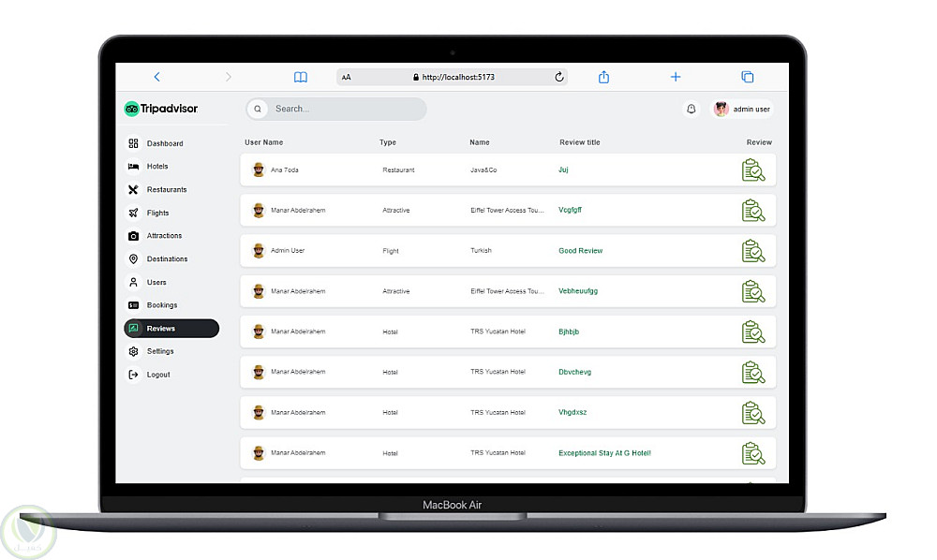937x560 pixels.
Task: Click the admin user label
Action: pos(751,110)
